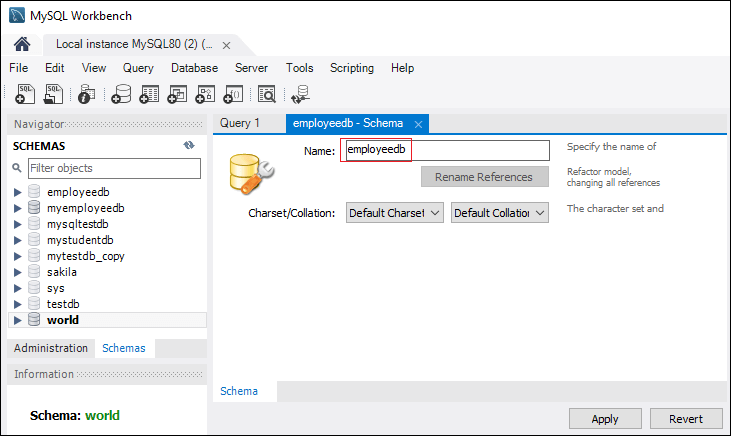Viewport: 731px width, 436px height.
Task: Click the schema Name input field
Action: [448, 150]
